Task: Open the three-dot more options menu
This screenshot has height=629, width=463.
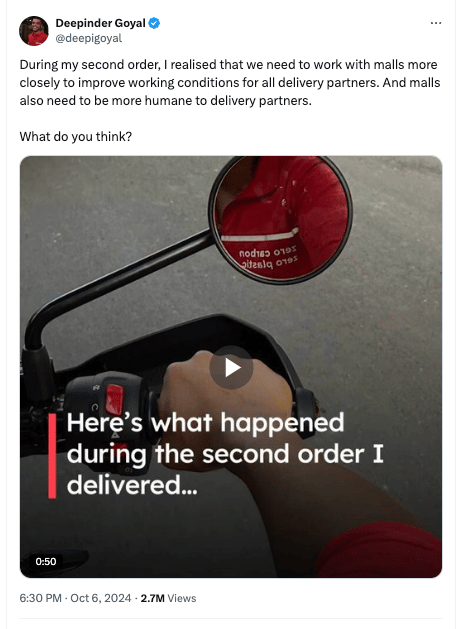Action: (x=436, y=23)
